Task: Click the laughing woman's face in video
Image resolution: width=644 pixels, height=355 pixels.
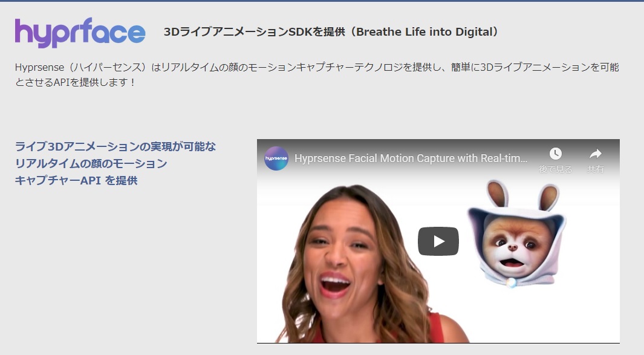Action: [339, 254]
